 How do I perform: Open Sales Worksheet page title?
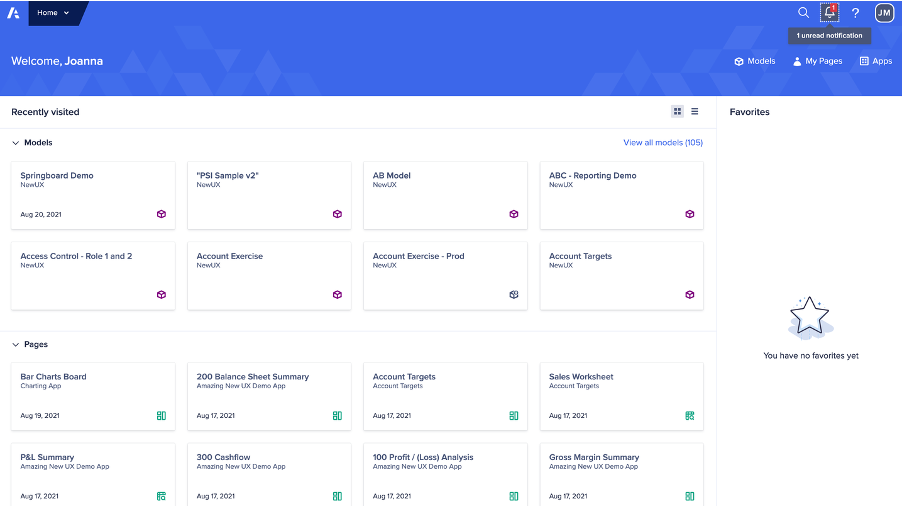click(x=581, y=377)
